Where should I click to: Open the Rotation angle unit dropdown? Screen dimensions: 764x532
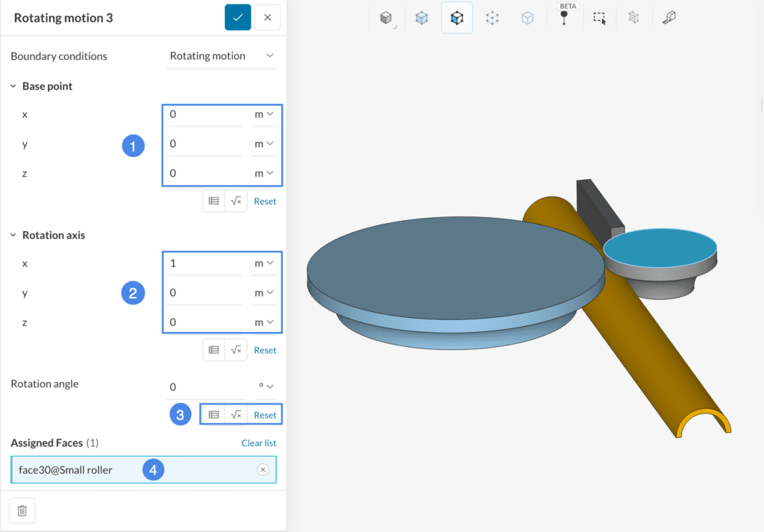click(265, 387)
